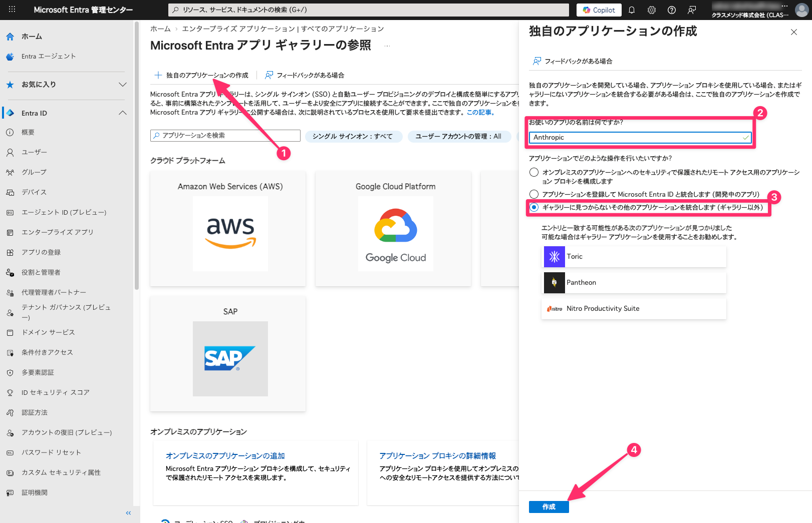The image size is (812, 523).
Task: Open the page title ellipsis menu
Action: click(387, 46)
